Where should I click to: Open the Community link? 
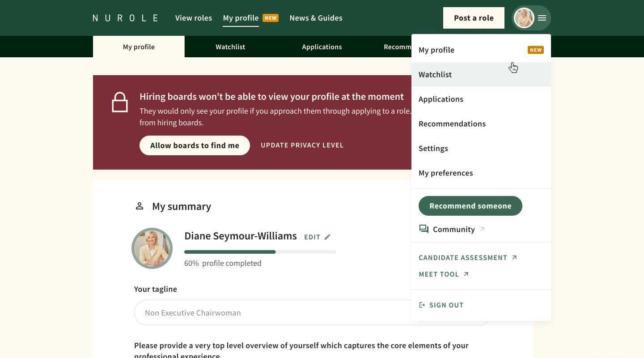coord(453,229)
